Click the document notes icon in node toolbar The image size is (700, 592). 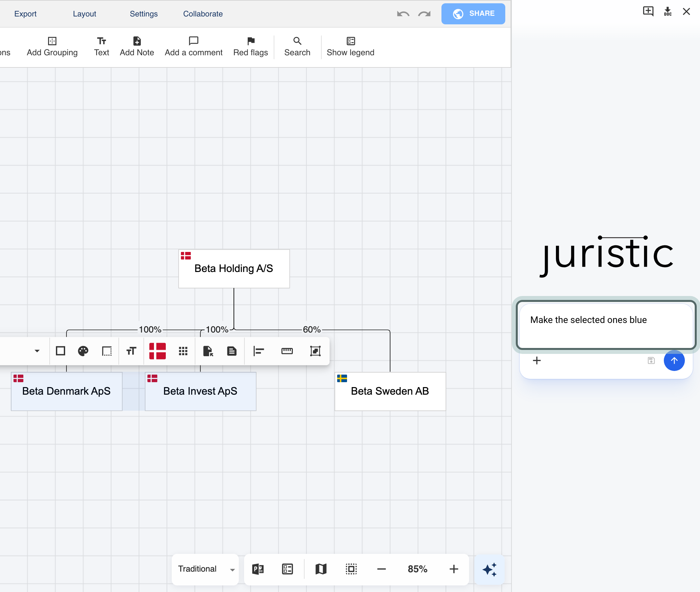[232, 351]
